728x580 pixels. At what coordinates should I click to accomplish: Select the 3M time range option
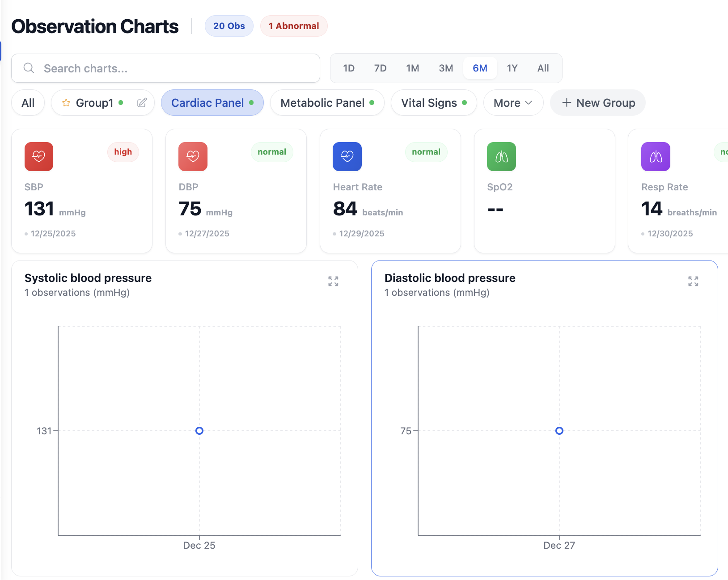[446, 68]
